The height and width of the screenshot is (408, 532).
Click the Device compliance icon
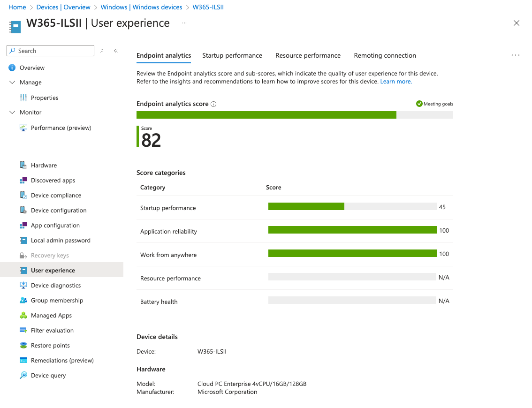click(23, 195)
